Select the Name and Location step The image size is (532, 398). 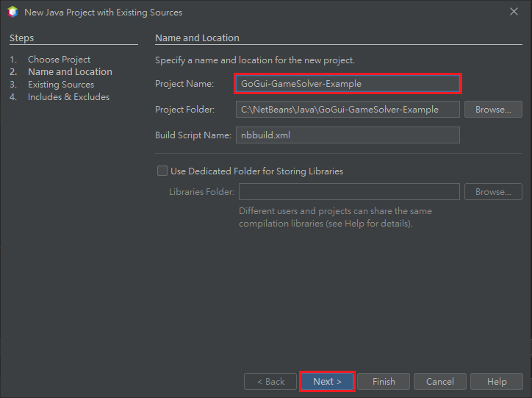(x=70, y=71)
